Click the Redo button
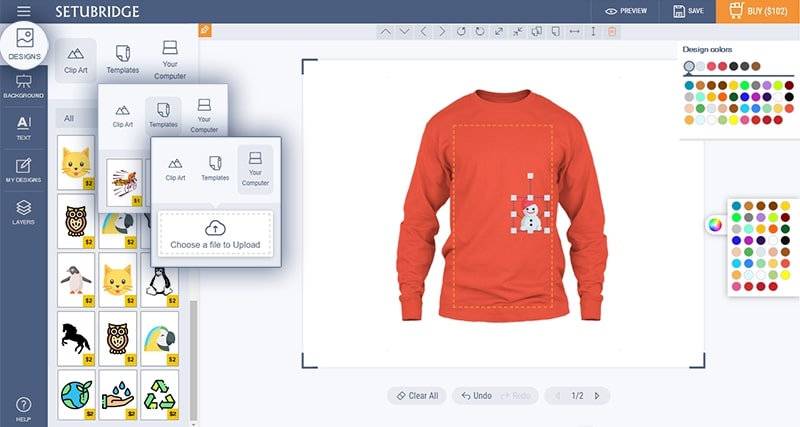This screenshot has width=800, height=427. pos(516,395)
